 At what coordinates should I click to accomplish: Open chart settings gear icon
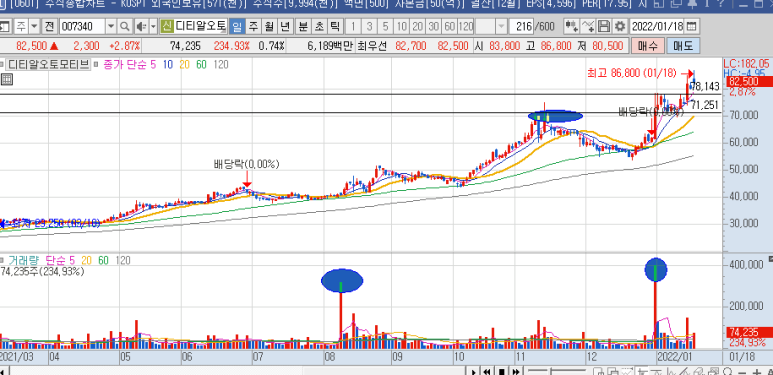pos(620,26)
